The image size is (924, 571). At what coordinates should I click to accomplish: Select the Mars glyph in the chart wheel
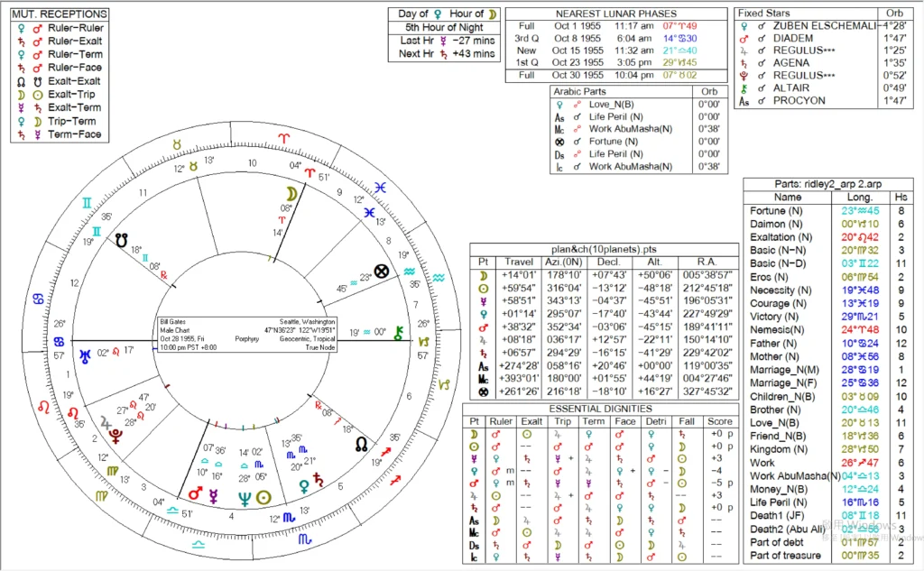point(195,494)
